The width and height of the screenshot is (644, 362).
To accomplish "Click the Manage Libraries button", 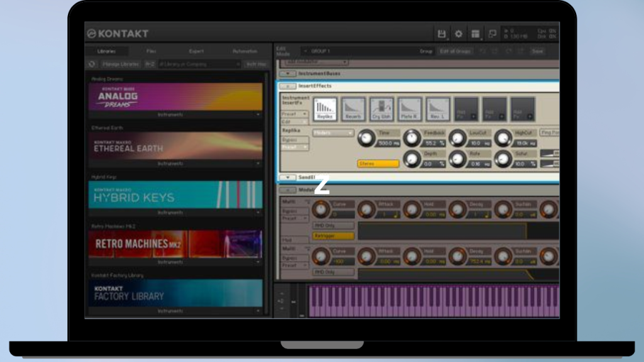I will coord(121,64).
